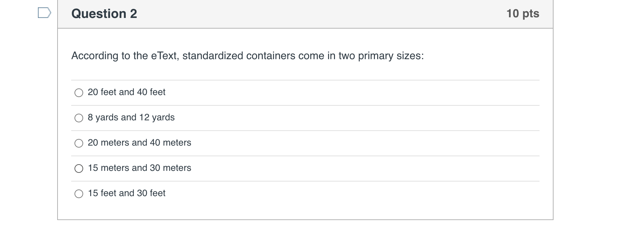The width and height of the screenshot is (644, 238).
Task: Click the word "eText" in the question prompt
Action: 165,56
